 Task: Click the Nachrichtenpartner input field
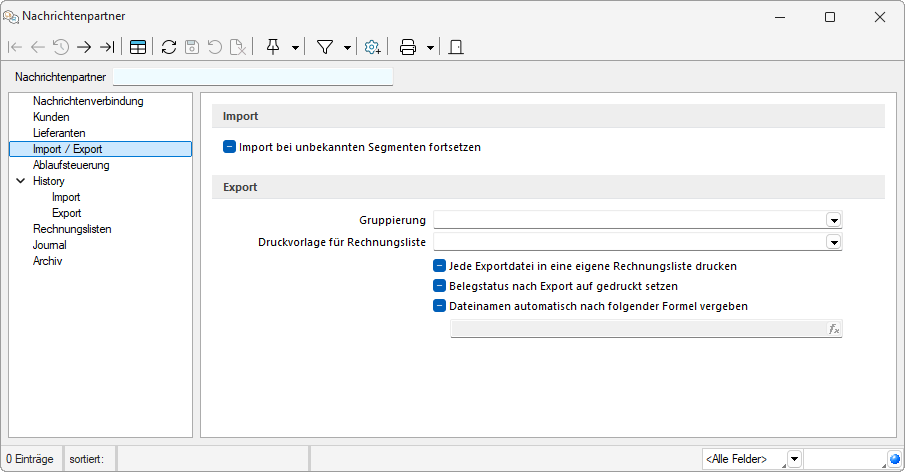[x=253, y=77]
